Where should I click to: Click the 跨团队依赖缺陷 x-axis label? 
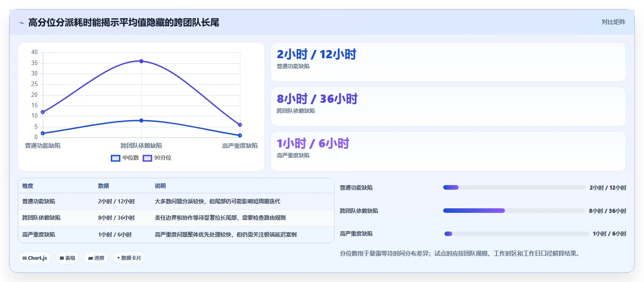tap(141, 146)
